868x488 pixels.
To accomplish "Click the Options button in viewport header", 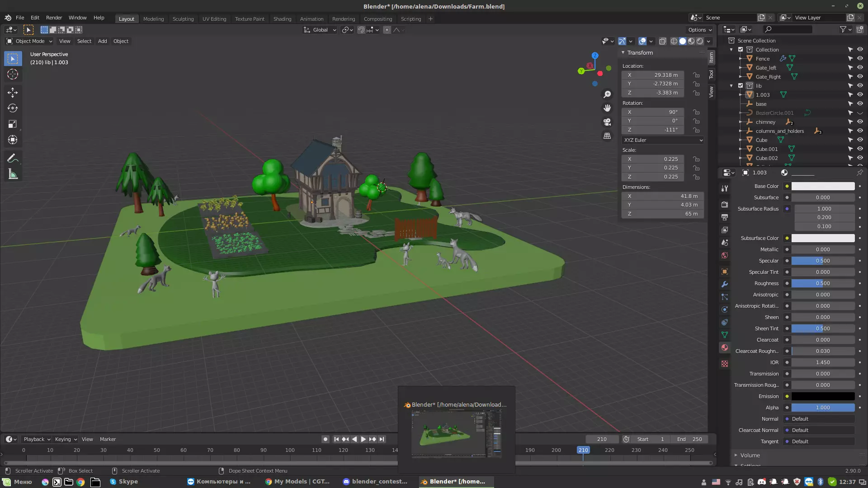I will (700, 30).
